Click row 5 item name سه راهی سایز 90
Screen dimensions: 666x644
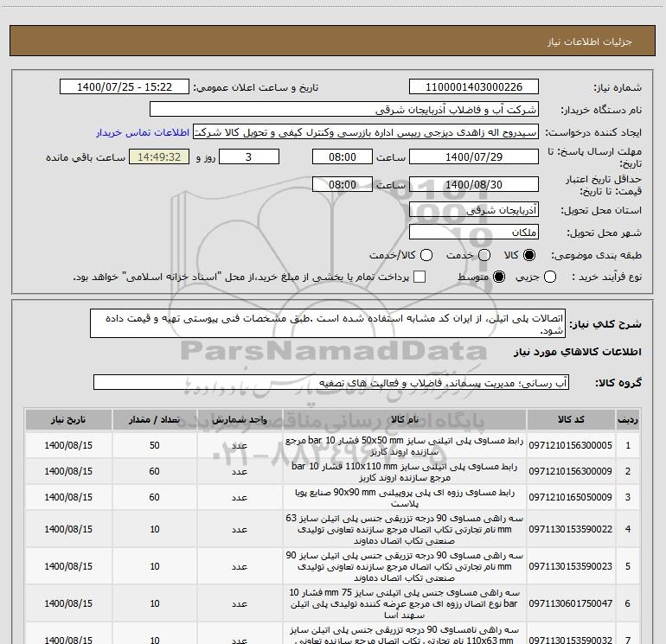(405, 567)
